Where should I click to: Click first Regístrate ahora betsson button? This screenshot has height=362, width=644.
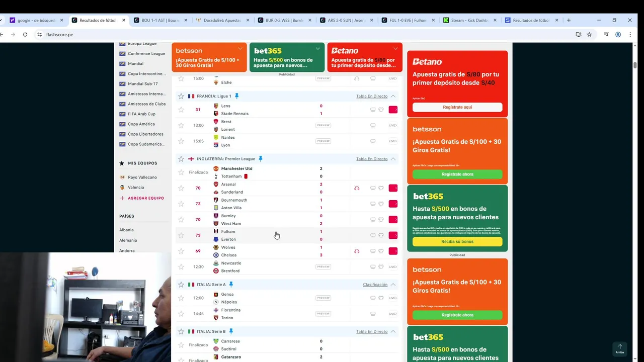[457, 174]
